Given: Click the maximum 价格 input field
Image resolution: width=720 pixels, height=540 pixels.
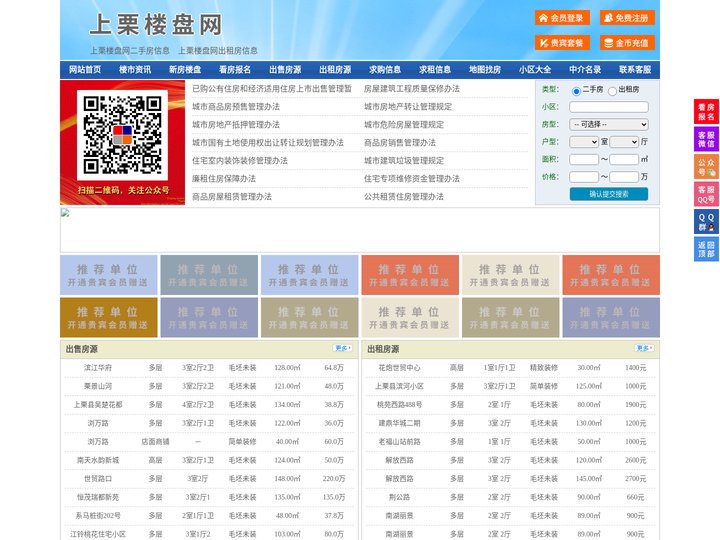Looking at the screenshot, I should click(624, 177).
